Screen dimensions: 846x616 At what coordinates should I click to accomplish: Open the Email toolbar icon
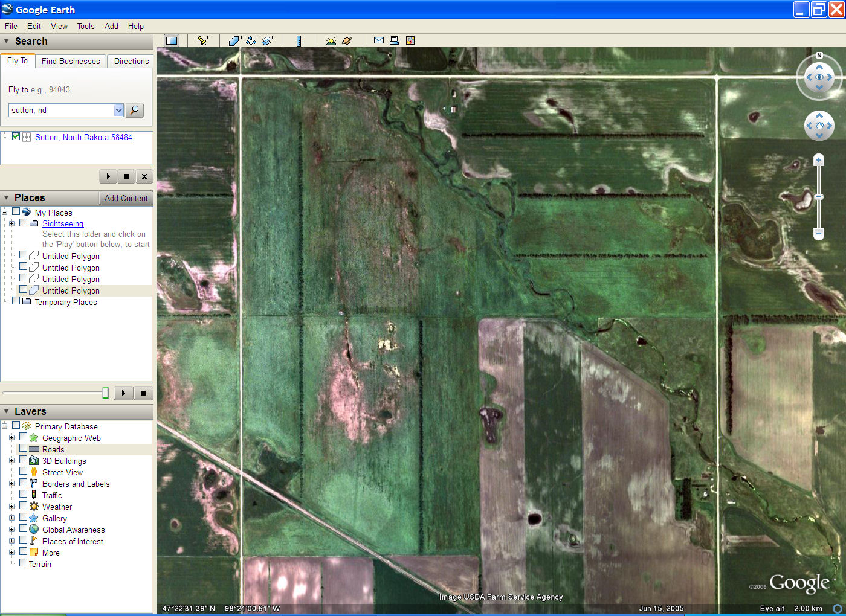(x=379, y=40)
